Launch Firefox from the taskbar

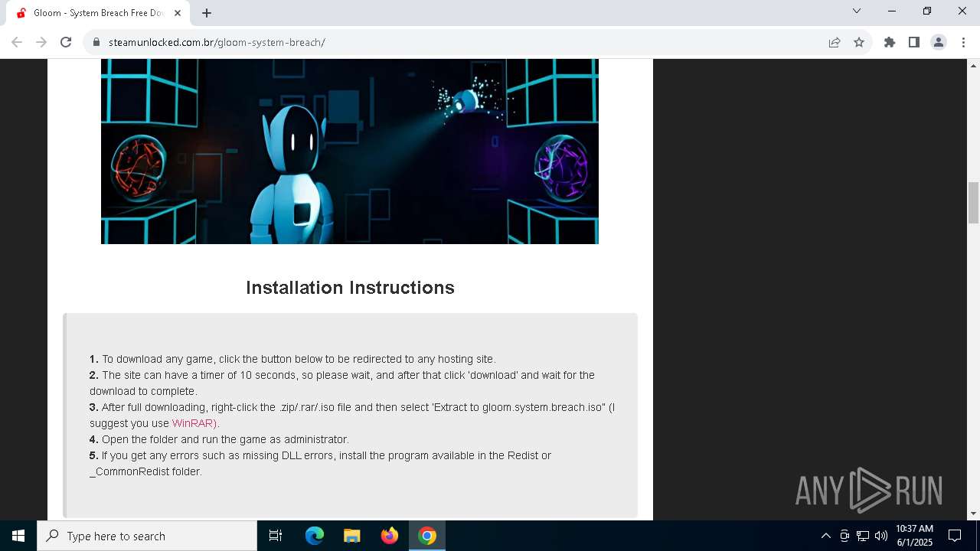(x=390, y=536)
